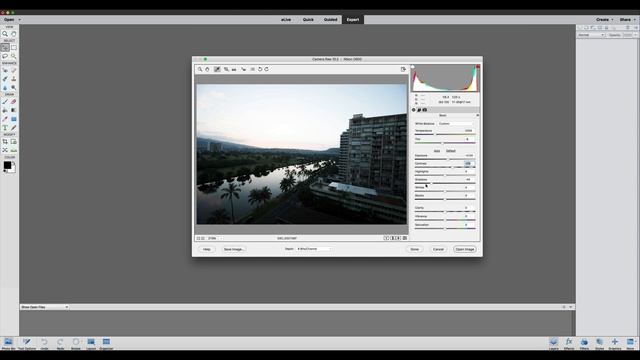640x360 pixels.
Task: Open the White Balance dropdown
Action: [x=455, y=124]
